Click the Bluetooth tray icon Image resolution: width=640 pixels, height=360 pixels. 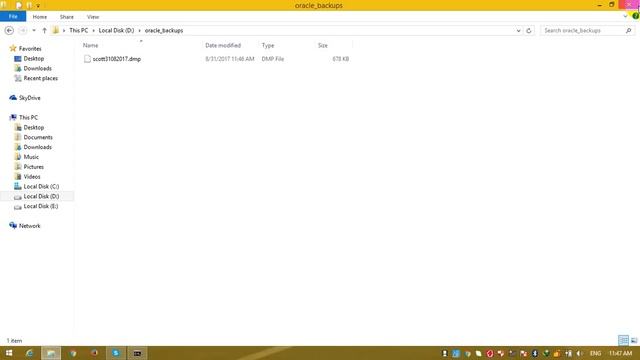pyautogui.click(x=535, y=353)
